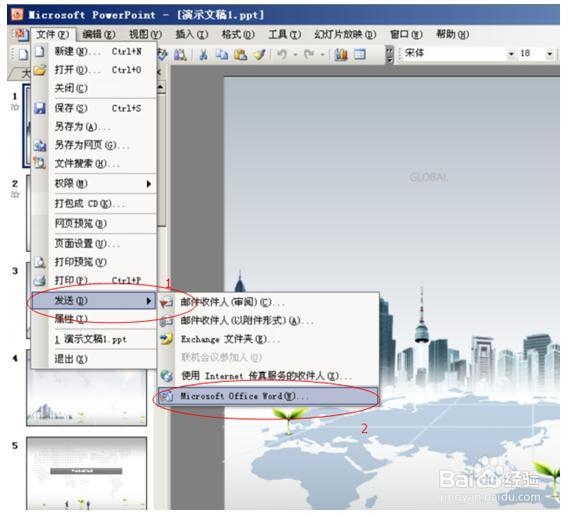Click the Exchange folder icon in submenu
The image size is (573, 517).
[x=166, y=339]
